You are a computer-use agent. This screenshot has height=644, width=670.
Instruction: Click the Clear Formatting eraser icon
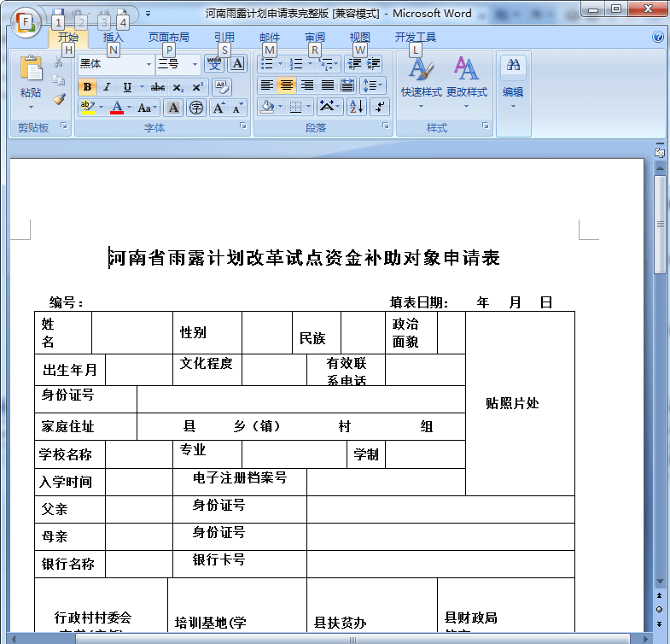pyautogui.click(x=221, y=87)
